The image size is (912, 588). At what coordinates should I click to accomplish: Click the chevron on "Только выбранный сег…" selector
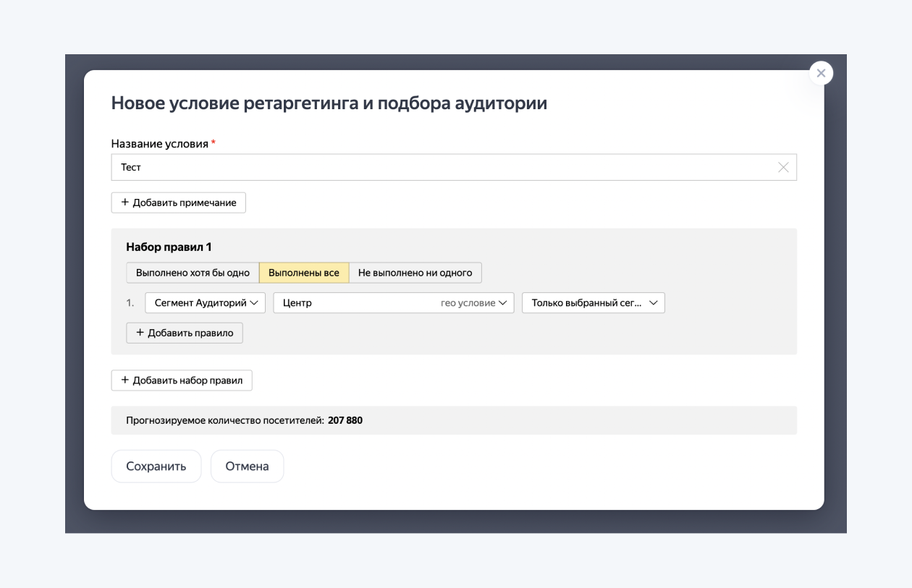(x=652, y=302)
